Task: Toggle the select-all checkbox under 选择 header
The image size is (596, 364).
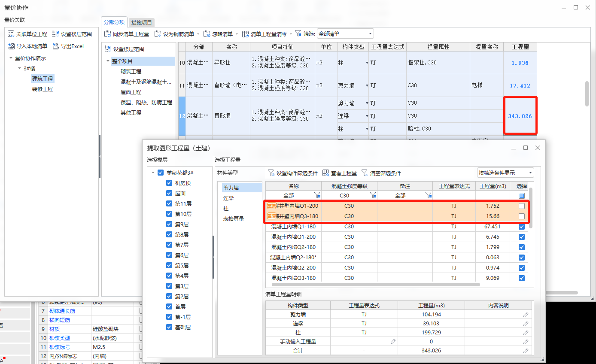Action: click(522, 196)
